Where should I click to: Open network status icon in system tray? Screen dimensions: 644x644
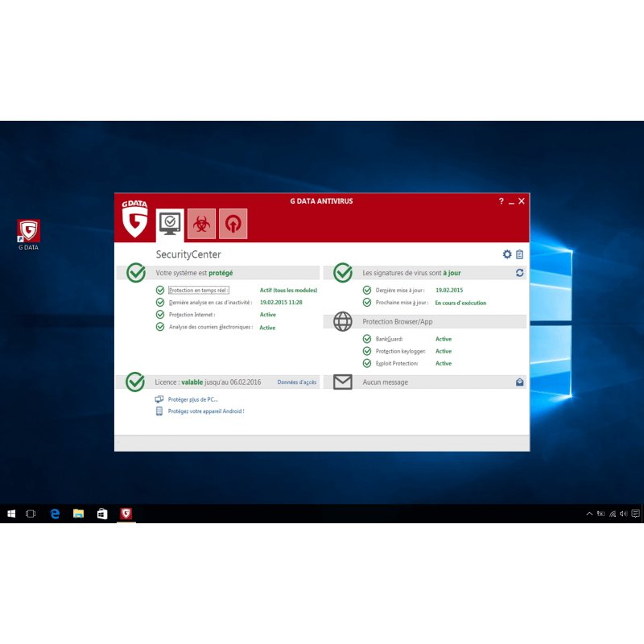click(x=613, y=514)
